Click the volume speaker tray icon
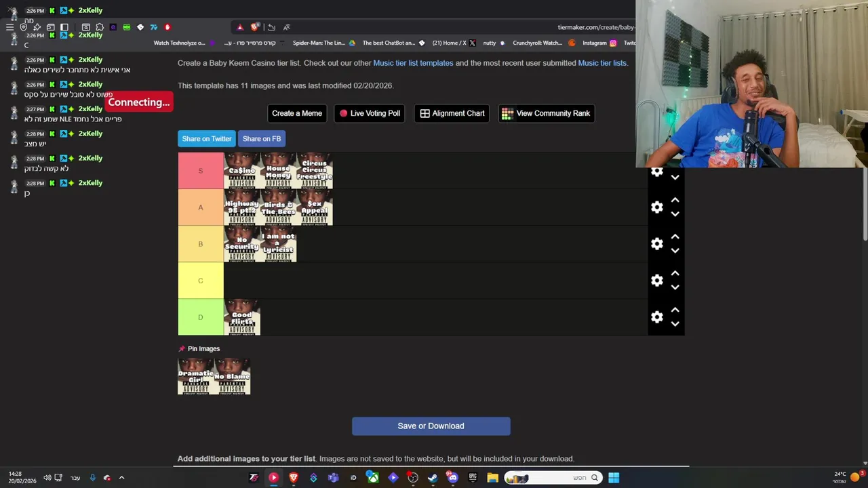868x488 pixels. click(x=47, y=478)
